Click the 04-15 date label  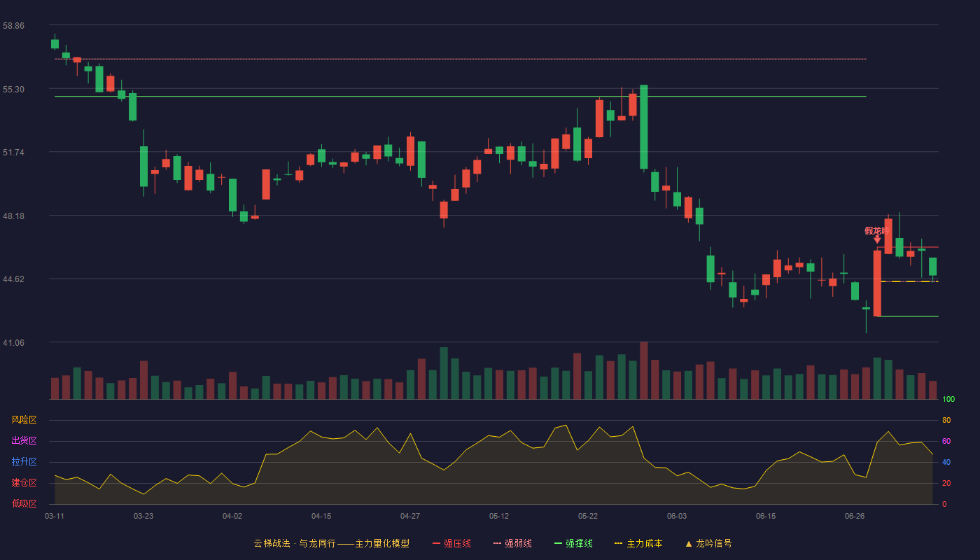tap(321, 516)
